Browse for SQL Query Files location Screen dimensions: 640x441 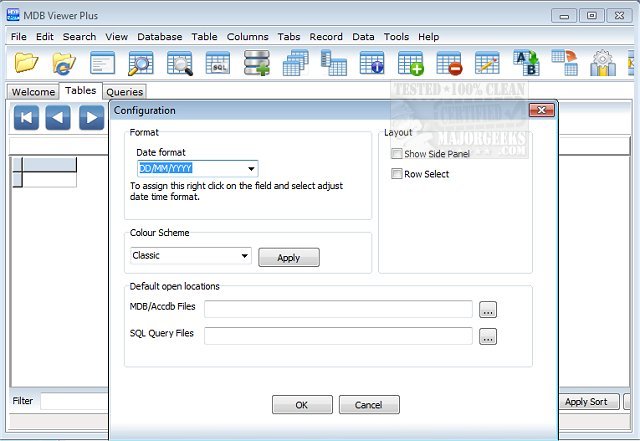point(488,336)
